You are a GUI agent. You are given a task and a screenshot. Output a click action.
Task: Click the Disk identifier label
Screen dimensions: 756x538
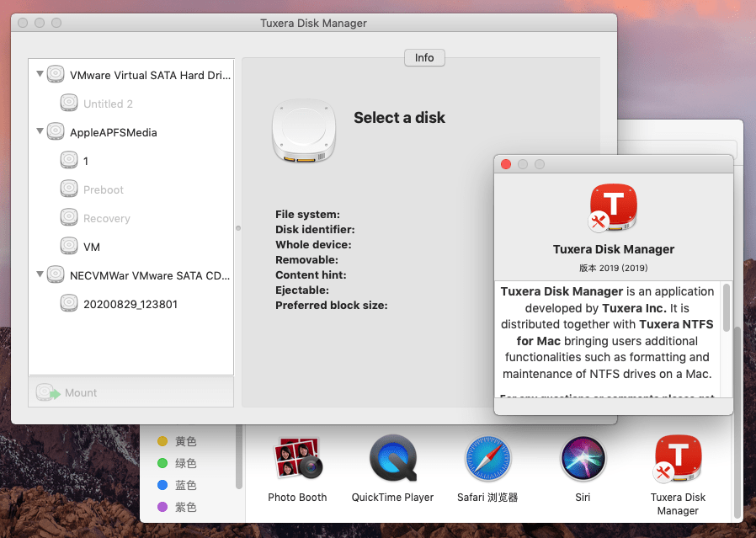315,230
